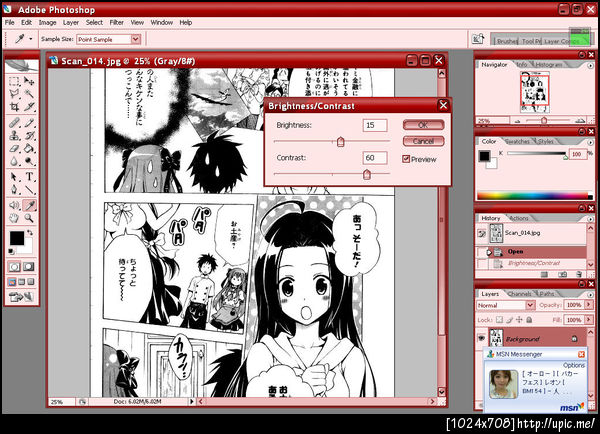Select the Move tool

(29, 81)
